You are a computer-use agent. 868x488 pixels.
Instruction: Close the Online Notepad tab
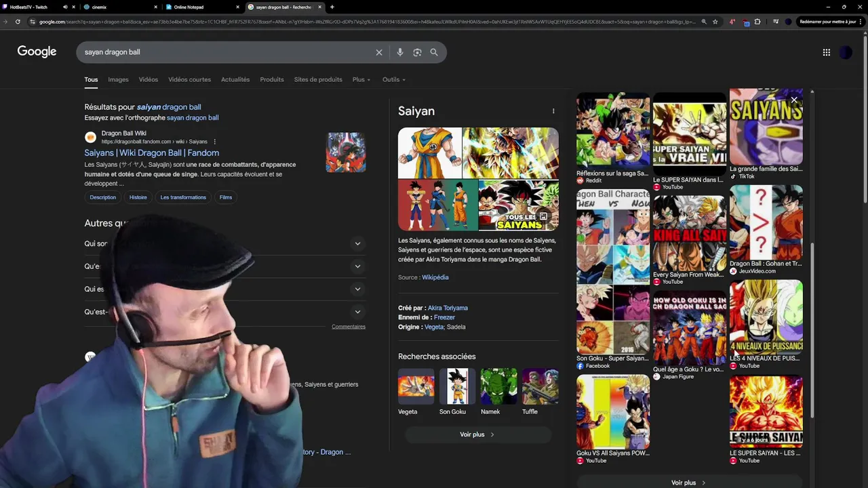click(237, 7)
